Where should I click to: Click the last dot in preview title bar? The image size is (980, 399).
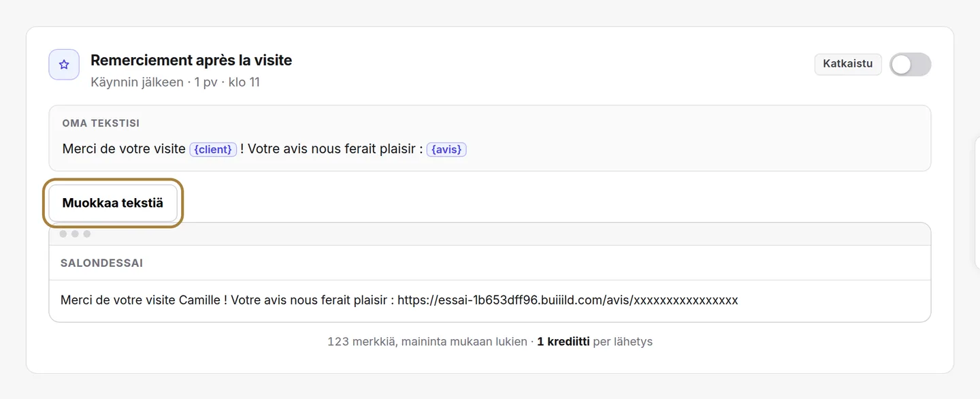pyautogui.click(x=87, y=234)
